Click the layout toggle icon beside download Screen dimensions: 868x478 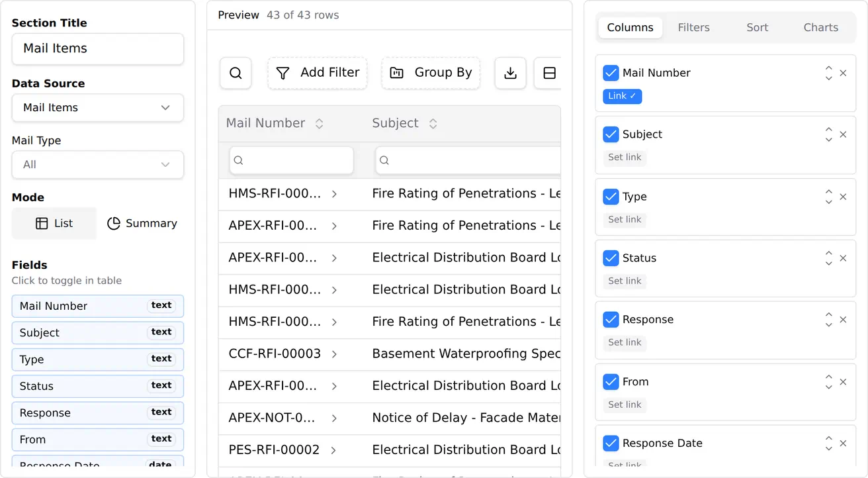click(x=549, y=73)
